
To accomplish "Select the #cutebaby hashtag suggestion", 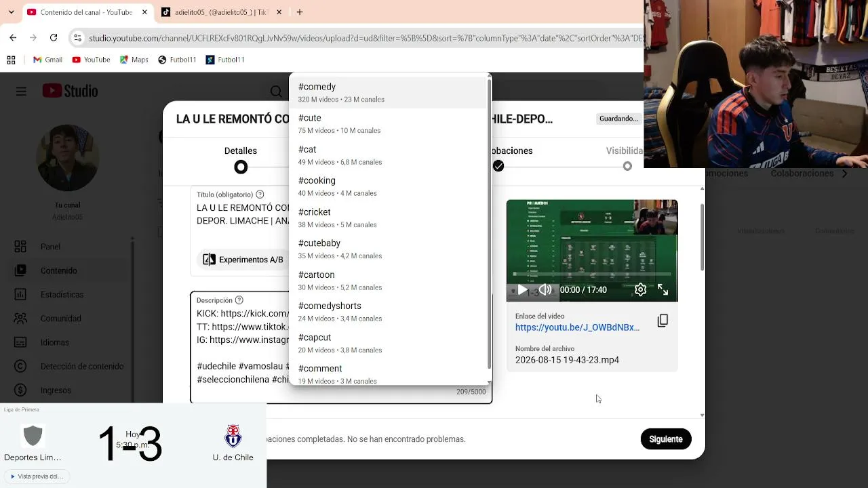I will [x=389, y=249].
